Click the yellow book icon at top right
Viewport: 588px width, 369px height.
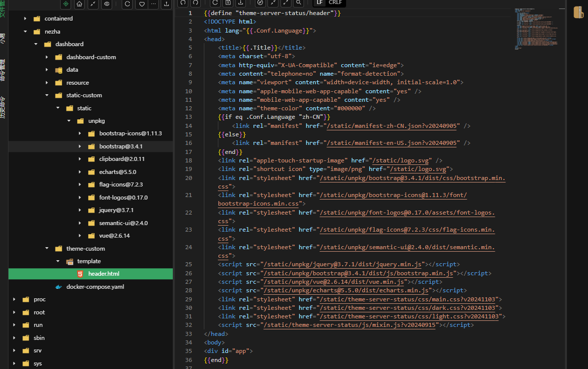pyautogui.click(x=578, y=12)
